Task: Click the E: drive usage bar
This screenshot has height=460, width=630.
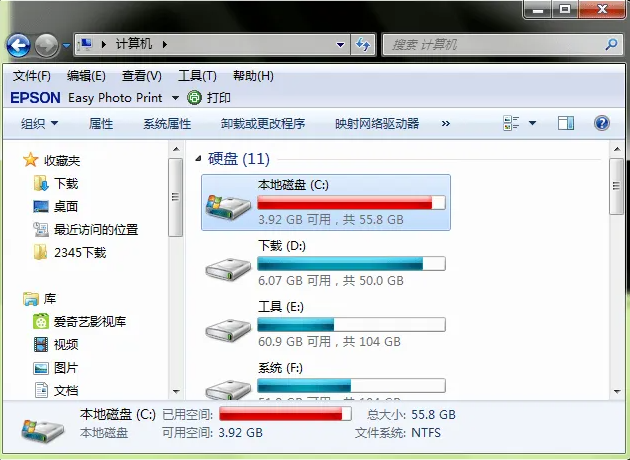Action: (x=351, y=325)
